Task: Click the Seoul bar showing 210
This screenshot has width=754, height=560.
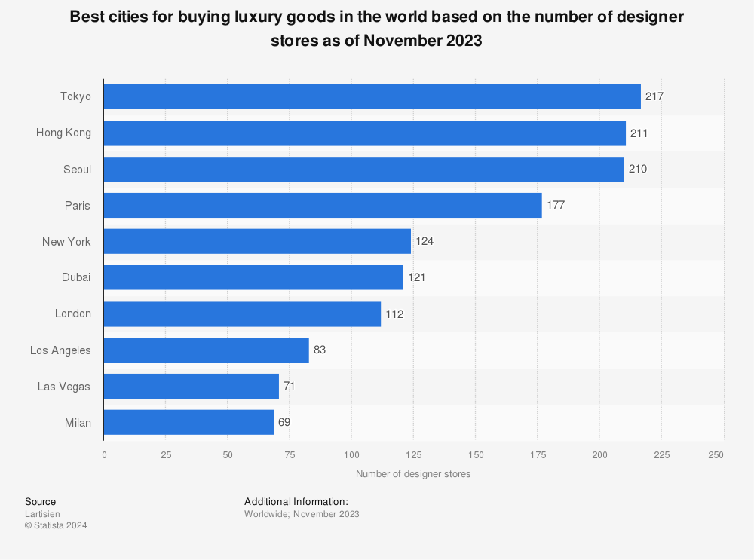Action: coord(363,170)
